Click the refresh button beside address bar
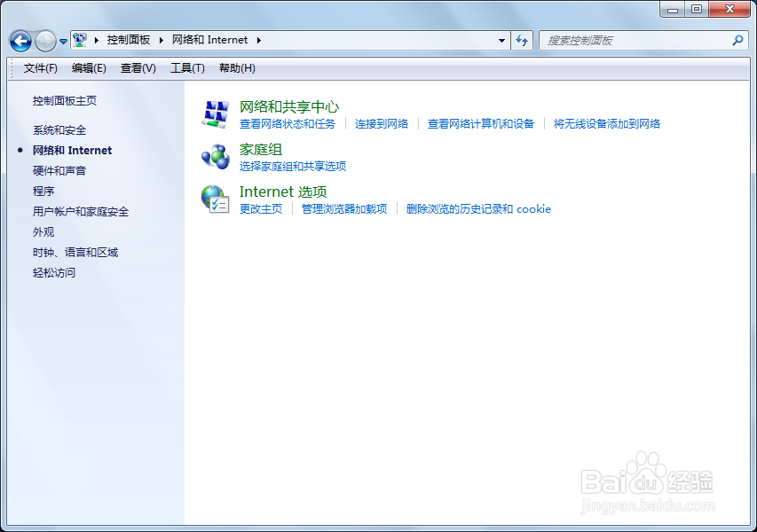 (522, 41)
